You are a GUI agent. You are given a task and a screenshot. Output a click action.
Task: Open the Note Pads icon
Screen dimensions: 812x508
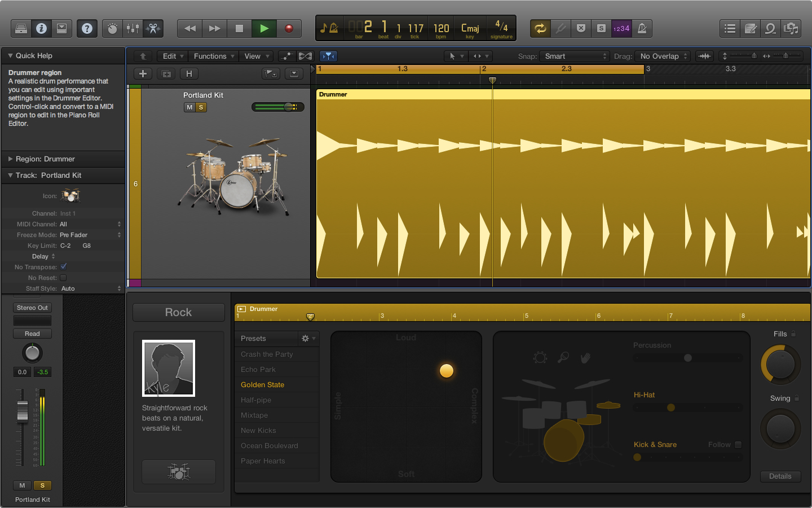click(x=751, y=28)
